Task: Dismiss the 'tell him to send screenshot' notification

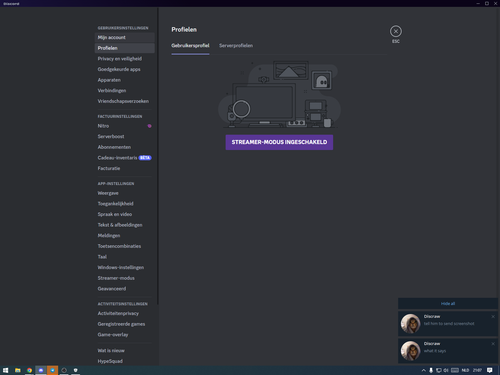Action: pyautogui.click(x=493, y=317)
